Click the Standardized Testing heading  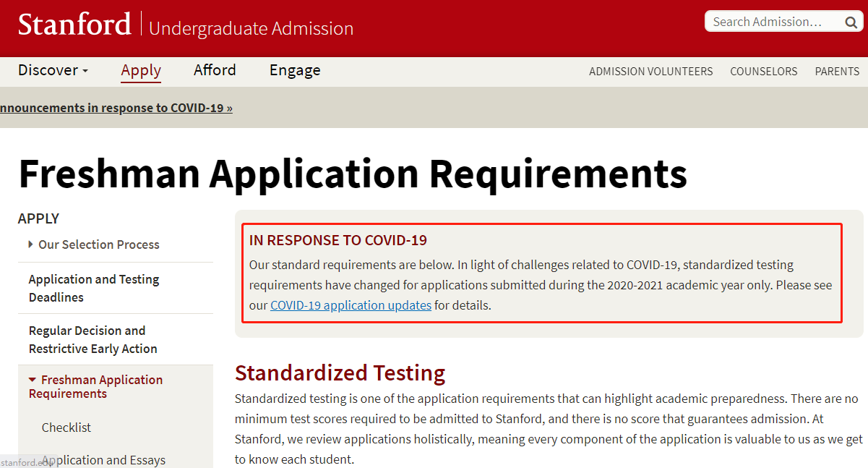[340, 373]
